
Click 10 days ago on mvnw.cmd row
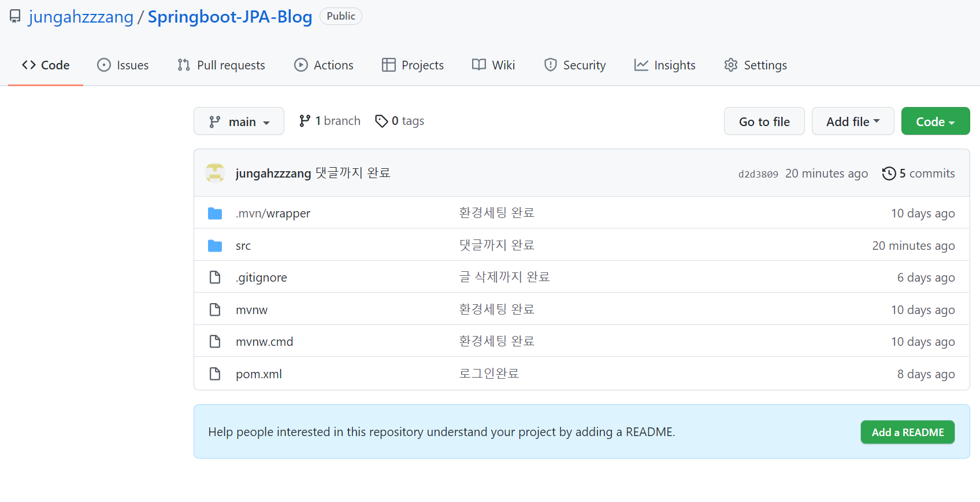pos(923,342)
